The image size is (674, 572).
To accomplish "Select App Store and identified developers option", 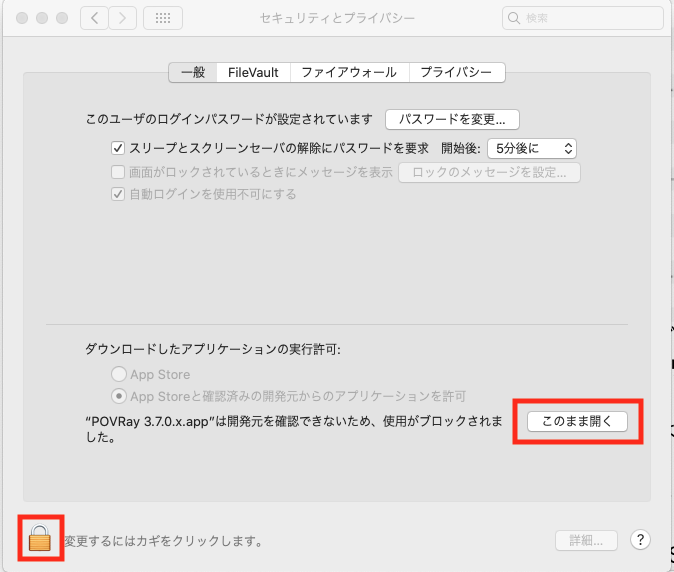I will 119,396.
